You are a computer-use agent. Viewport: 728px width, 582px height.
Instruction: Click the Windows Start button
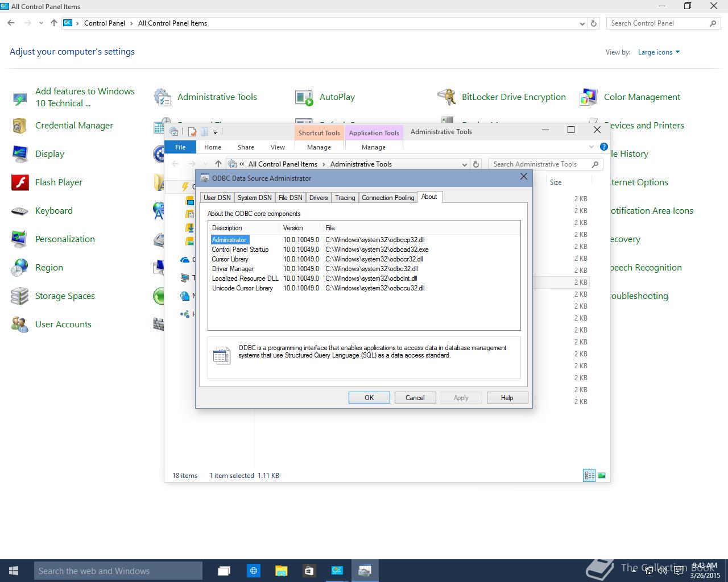tap(14, 571)
